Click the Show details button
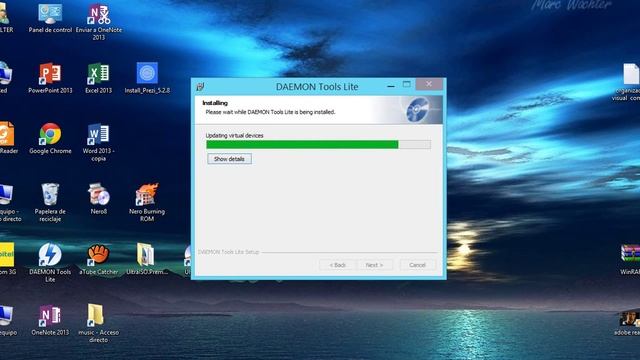The image size is (640, 360). 229,159
